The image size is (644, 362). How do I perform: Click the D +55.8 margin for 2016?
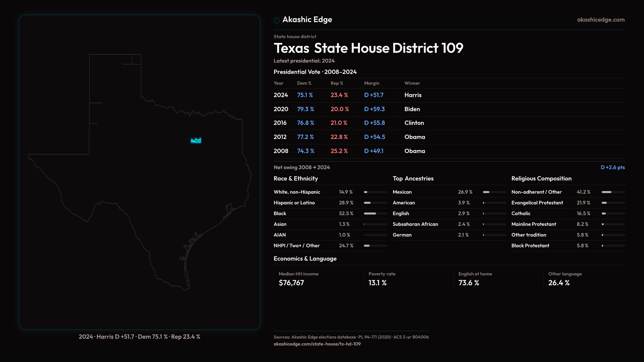point(374,123)
